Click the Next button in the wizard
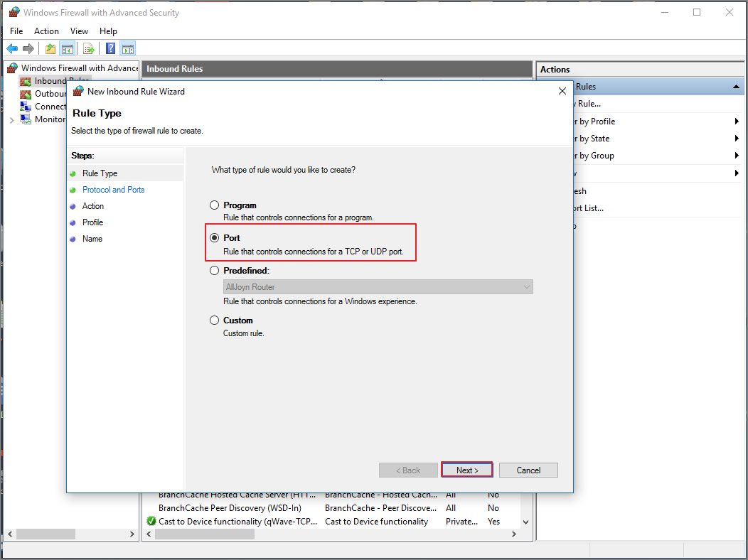748x560 pixels. coord(467,470)
